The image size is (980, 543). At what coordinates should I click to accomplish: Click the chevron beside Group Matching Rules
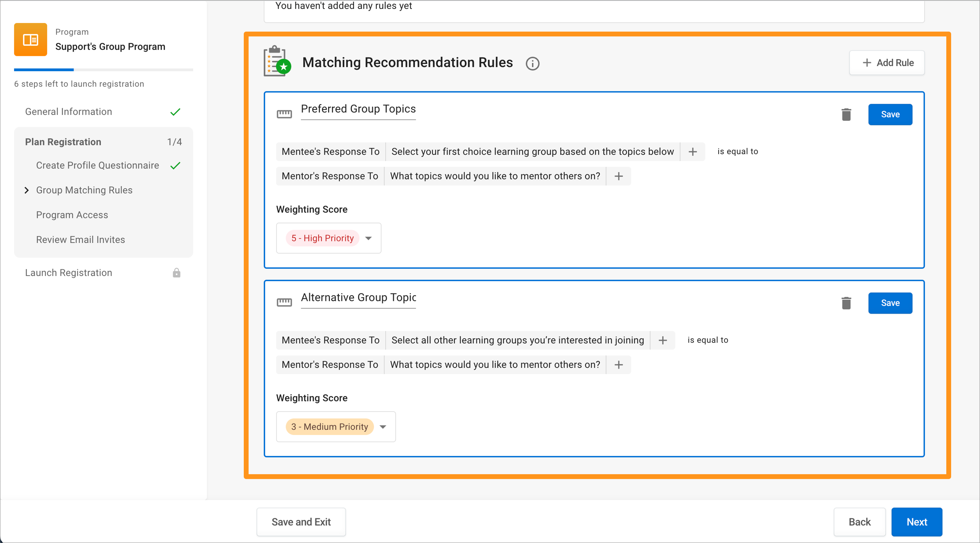click(27, 190)
